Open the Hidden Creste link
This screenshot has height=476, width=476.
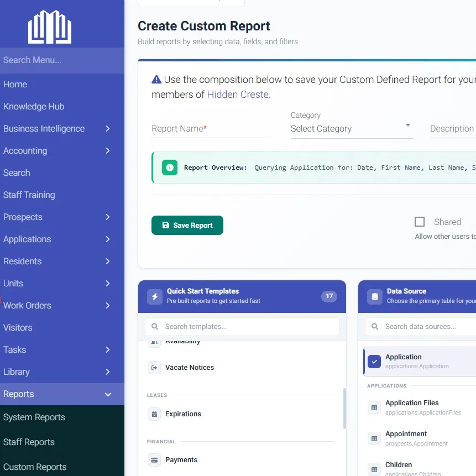point(238,95)
